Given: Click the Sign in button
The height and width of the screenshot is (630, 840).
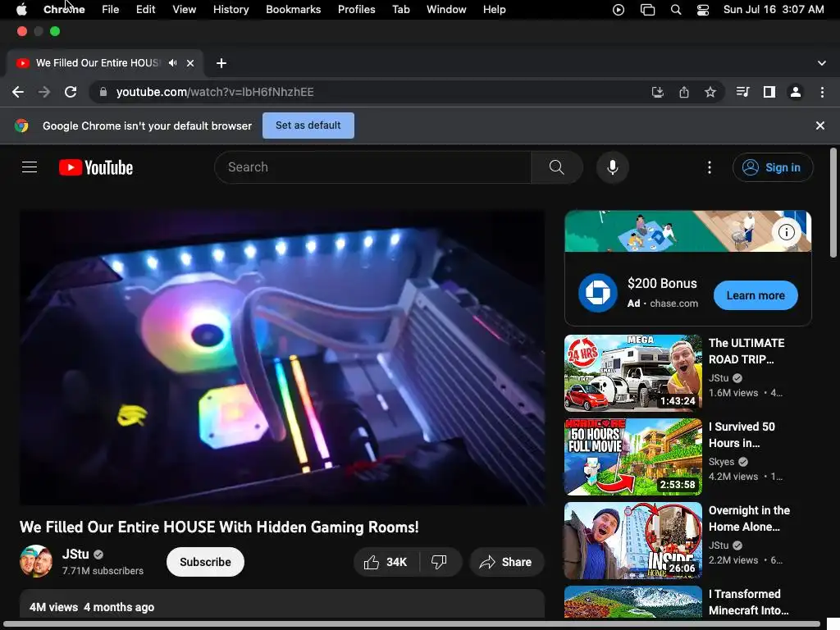Looking at the screenshot, I should (773, 167).
